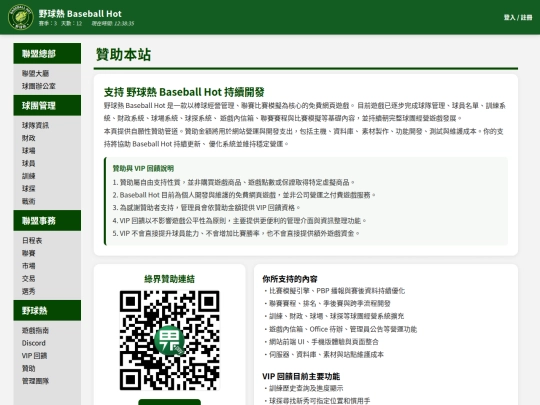
Task: Select the 聯盟事務 sidebar header
Action: point(47,220)
